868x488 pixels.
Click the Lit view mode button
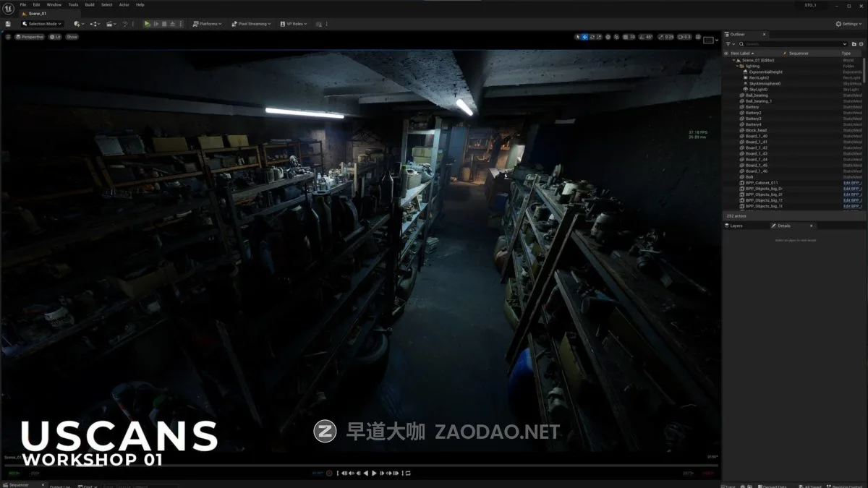[x=56, y=37]
